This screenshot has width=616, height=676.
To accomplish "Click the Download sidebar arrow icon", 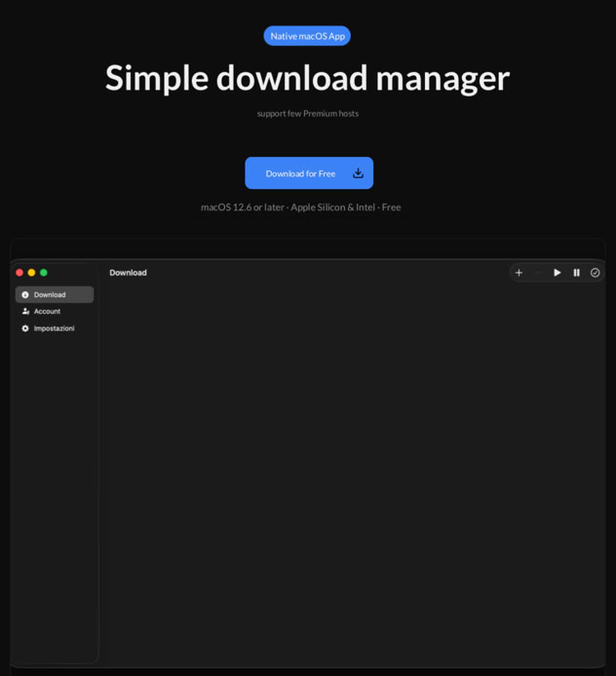I will (25, 295).
